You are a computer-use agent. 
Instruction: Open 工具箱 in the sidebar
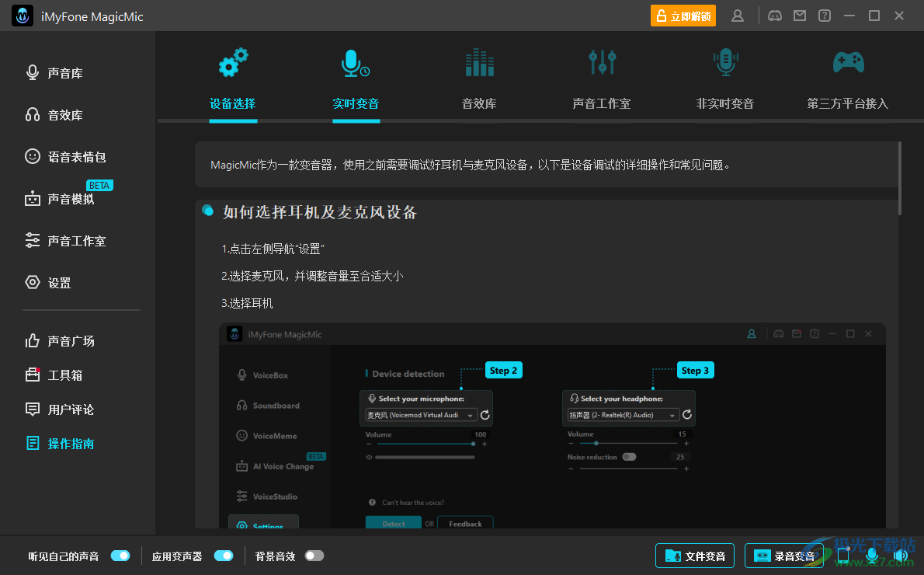54,375
